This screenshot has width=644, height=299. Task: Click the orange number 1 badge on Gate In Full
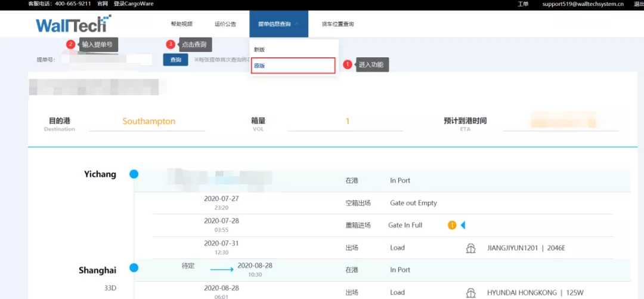point(452,226)
